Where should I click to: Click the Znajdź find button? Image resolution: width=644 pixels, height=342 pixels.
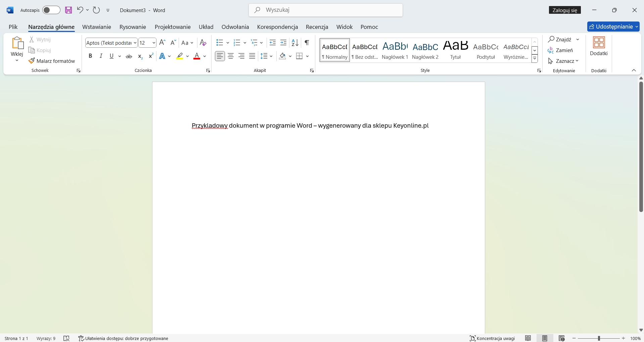560,39
